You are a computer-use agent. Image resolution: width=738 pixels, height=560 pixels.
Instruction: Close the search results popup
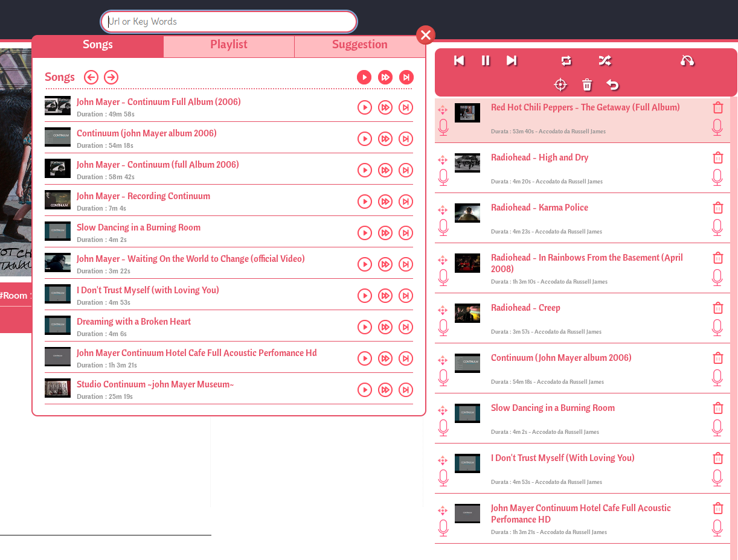tap(426, 35)
